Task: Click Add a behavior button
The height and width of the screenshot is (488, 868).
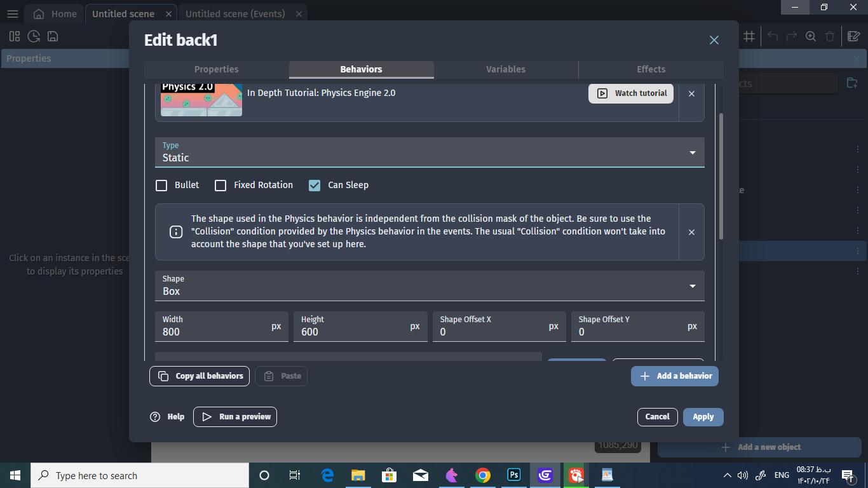Action: tap(675, 376)
